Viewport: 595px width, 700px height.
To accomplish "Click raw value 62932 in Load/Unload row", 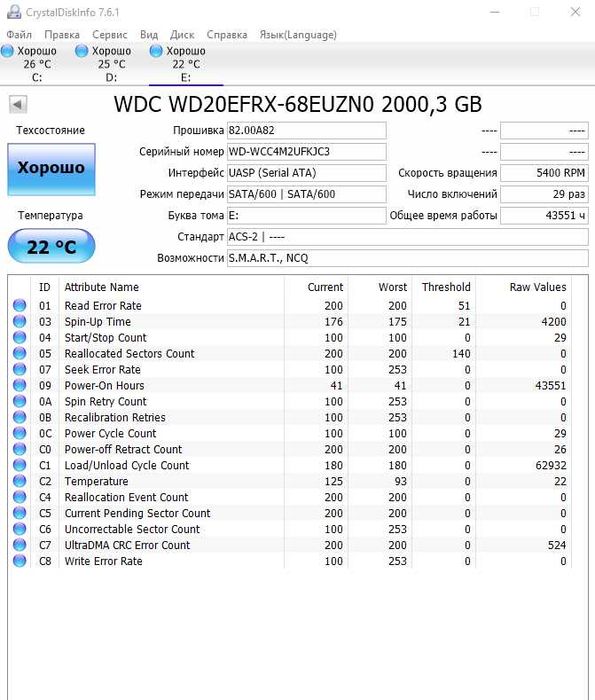I will pos(551,465).
